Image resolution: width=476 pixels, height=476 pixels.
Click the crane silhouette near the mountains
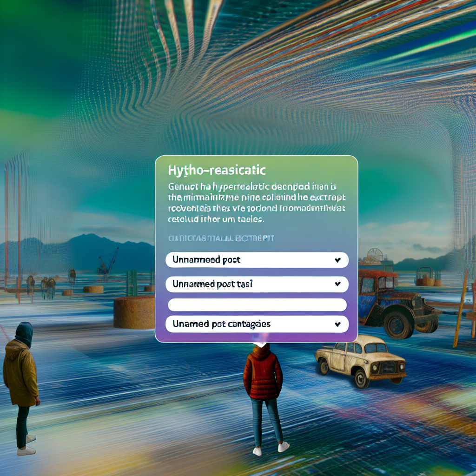108,263
